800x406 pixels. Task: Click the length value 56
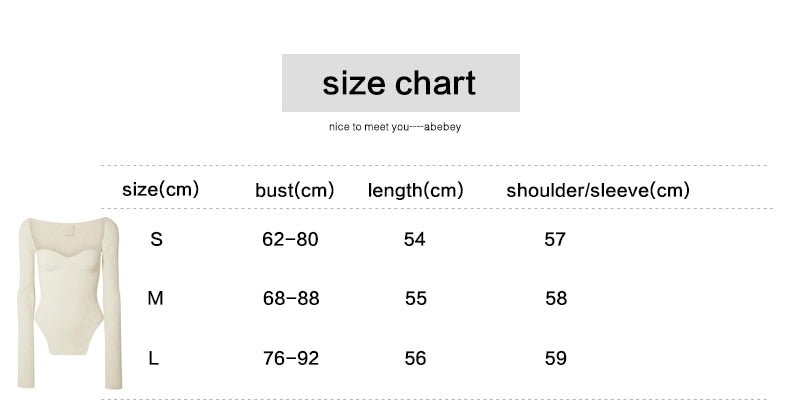tap(415, 358)
